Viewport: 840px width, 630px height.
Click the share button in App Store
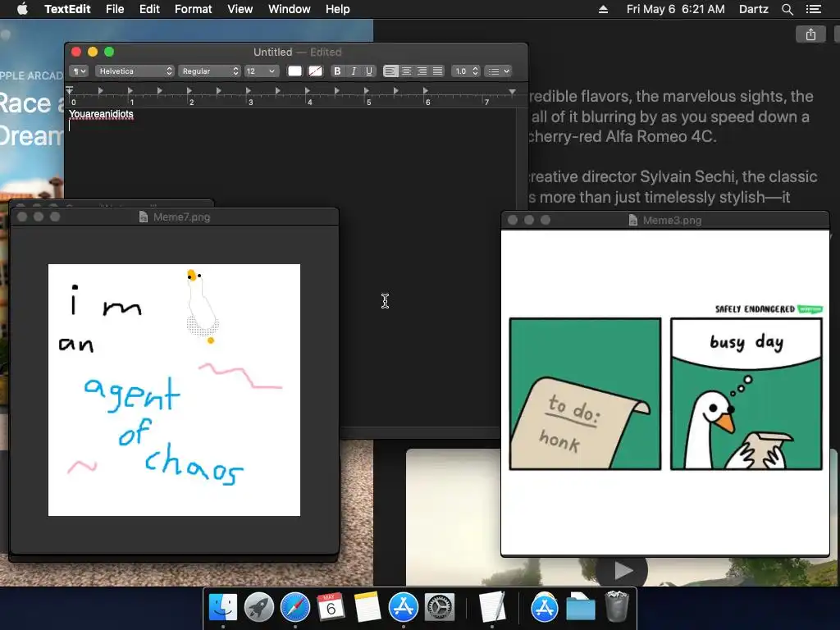coord(810,34)
